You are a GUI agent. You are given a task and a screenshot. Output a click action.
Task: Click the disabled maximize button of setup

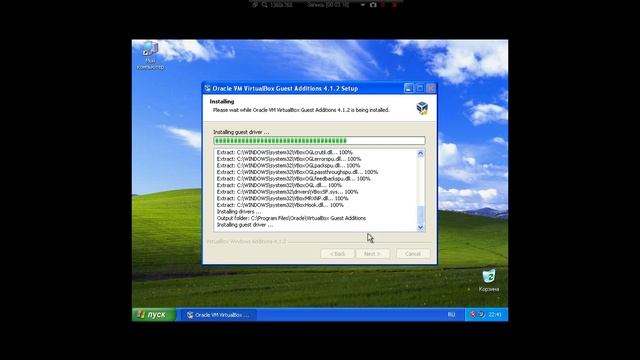tap(420, 88)
